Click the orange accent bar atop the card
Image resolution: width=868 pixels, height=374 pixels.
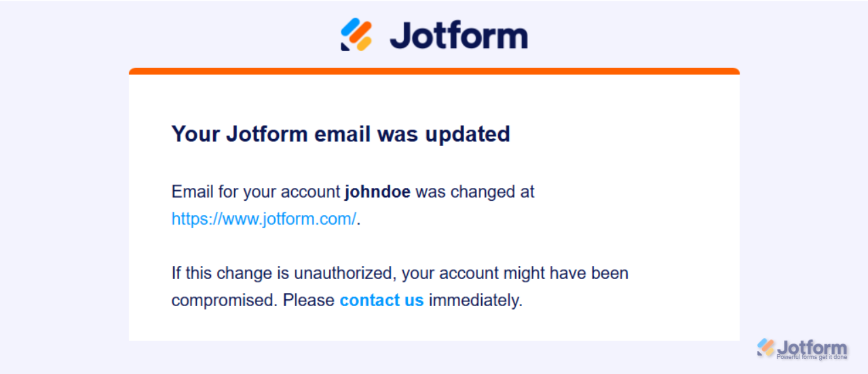(x=434, y=71)
